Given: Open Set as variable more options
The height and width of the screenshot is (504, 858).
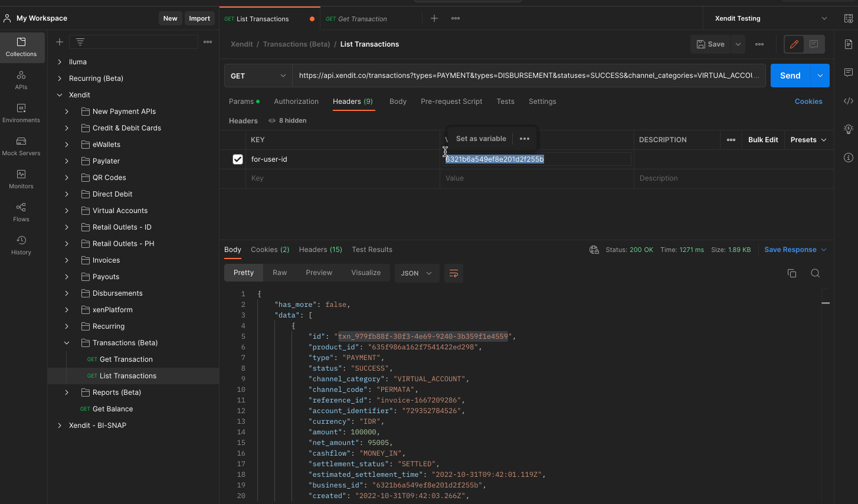Looking at the screenshot, I should pos(525,139).
